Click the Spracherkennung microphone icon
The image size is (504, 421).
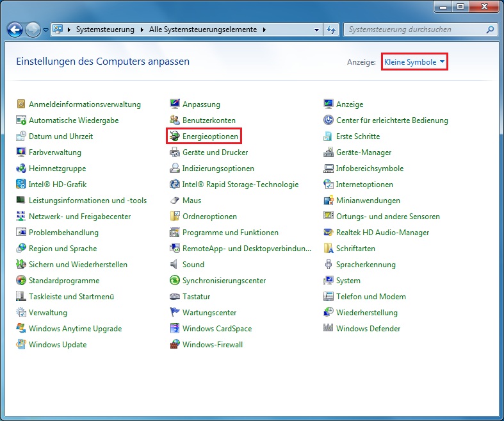tap(328, 265)
